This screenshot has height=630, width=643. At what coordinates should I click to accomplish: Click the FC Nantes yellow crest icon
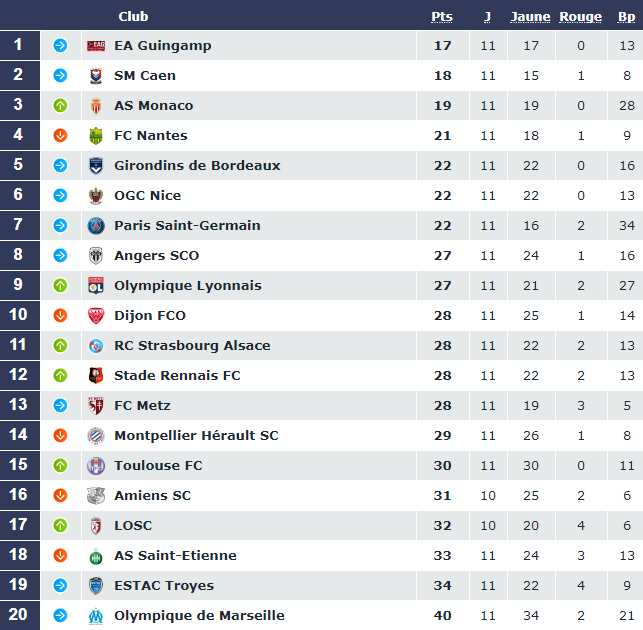96,136
